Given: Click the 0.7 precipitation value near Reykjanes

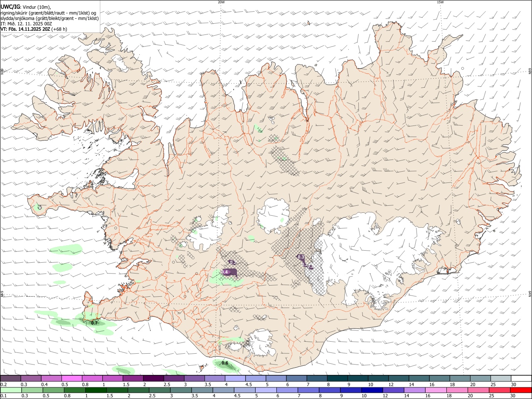Looking at the screenshot, I should (94, 323).
